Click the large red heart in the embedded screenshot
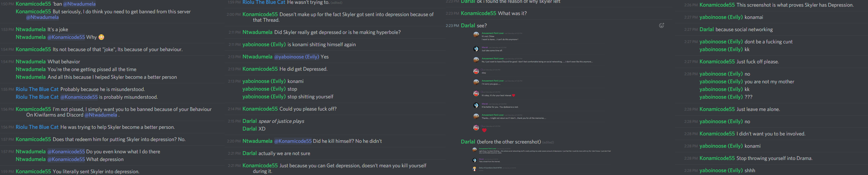 pos(484,130)
